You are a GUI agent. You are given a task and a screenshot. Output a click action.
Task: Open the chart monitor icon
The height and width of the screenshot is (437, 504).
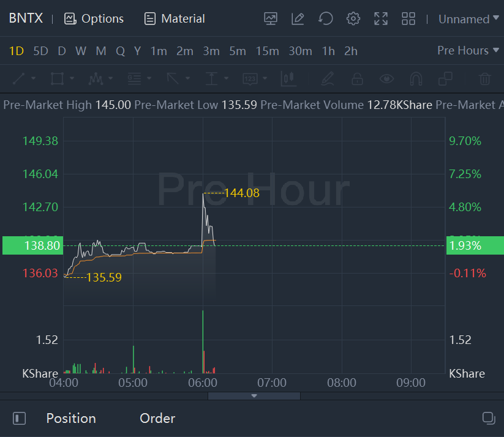(x=271, y=19)
